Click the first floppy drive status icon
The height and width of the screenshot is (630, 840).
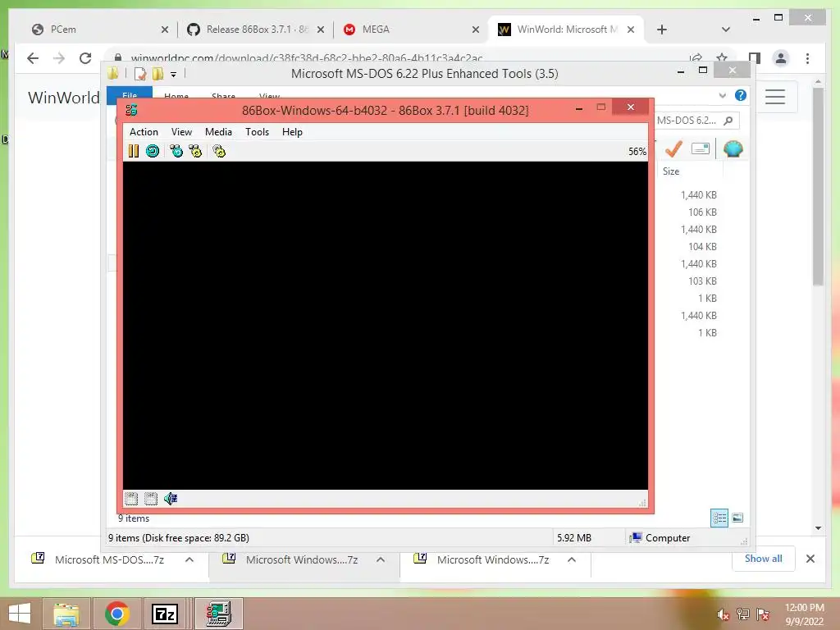131,499
